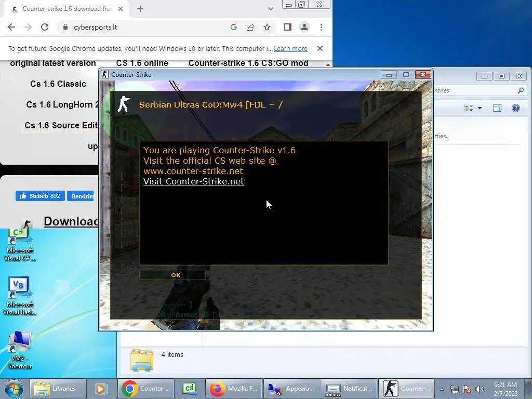Reload the cybersports.lt page
This screenshot has height=399, width=532.
tap(45, 27)
